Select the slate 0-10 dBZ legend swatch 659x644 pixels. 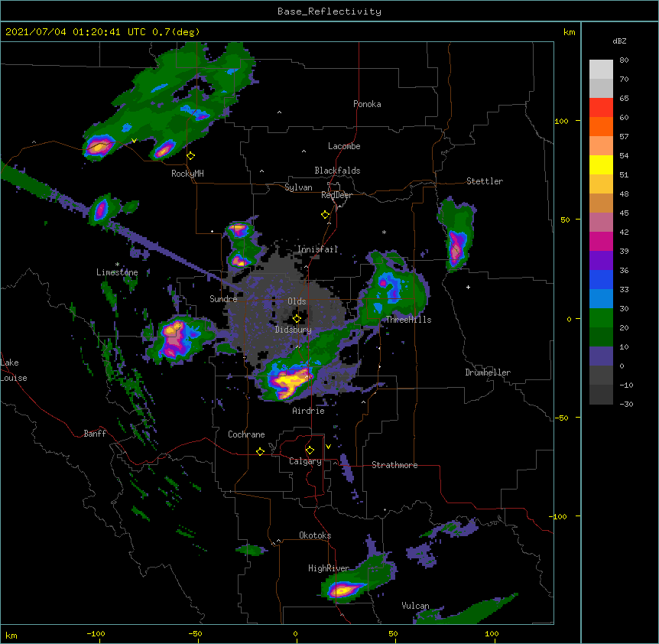pyautogui.click(x=601, y=356)
